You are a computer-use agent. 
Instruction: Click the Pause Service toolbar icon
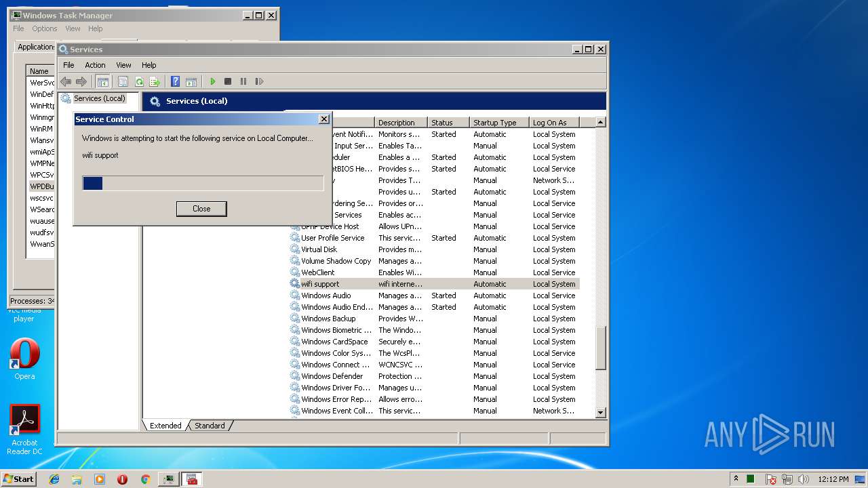(x=243, y=81)
